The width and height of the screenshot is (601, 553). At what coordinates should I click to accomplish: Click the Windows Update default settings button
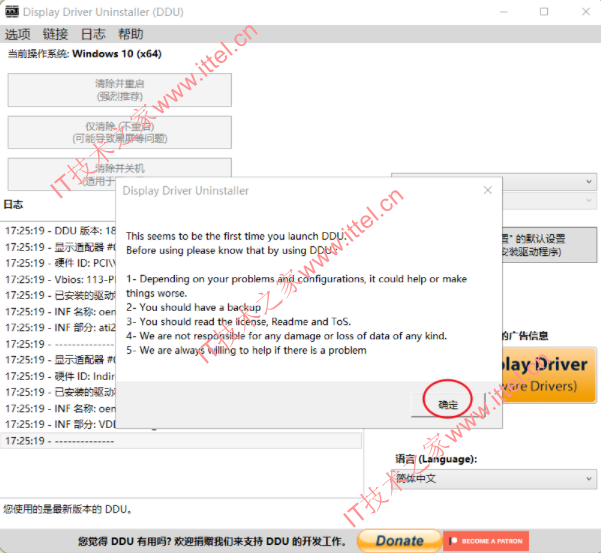pyautogui.click(x=549, y=245)
